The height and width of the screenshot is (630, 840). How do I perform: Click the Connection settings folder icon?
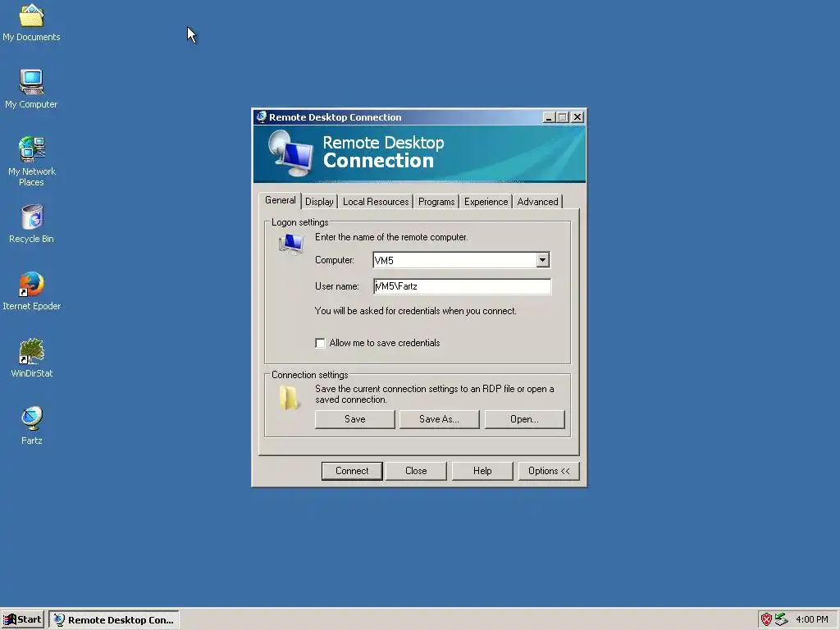[x=289, y=398]
